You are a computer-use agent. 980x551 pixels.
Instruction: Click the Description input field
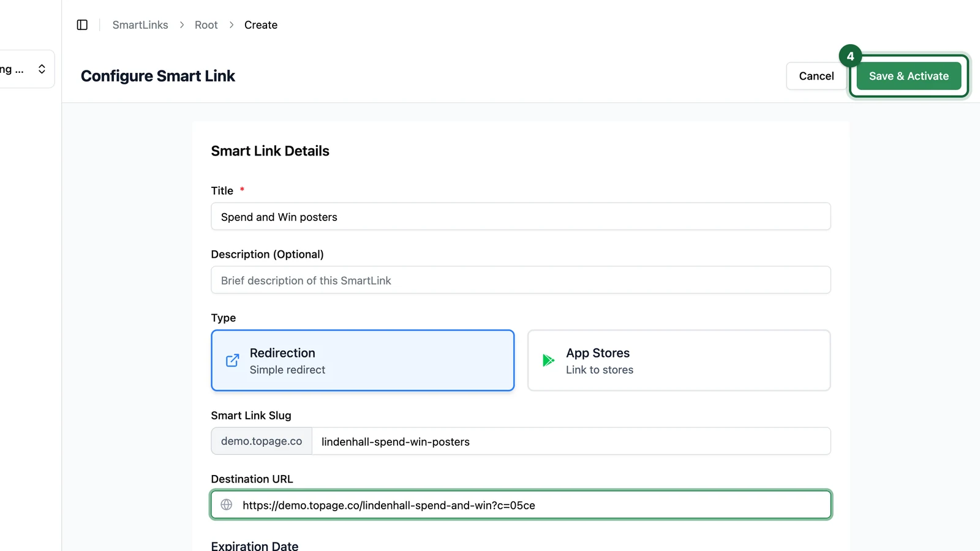click(521, 280)
